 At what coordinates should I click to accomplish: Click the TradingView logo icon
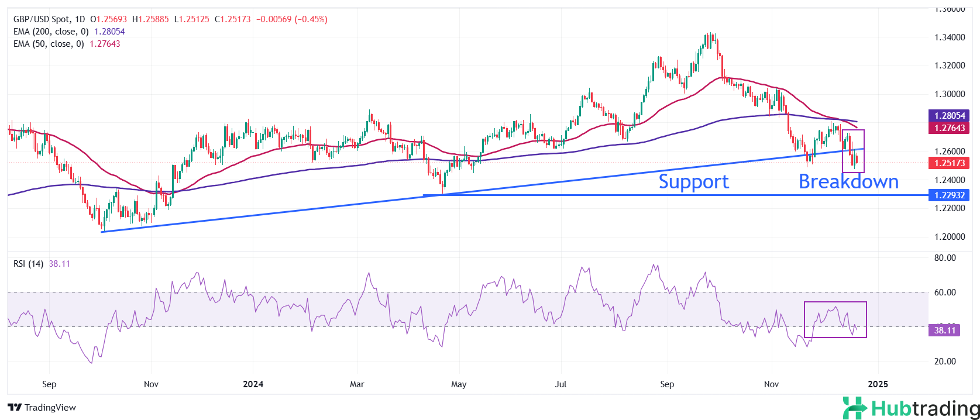(15, 408)
